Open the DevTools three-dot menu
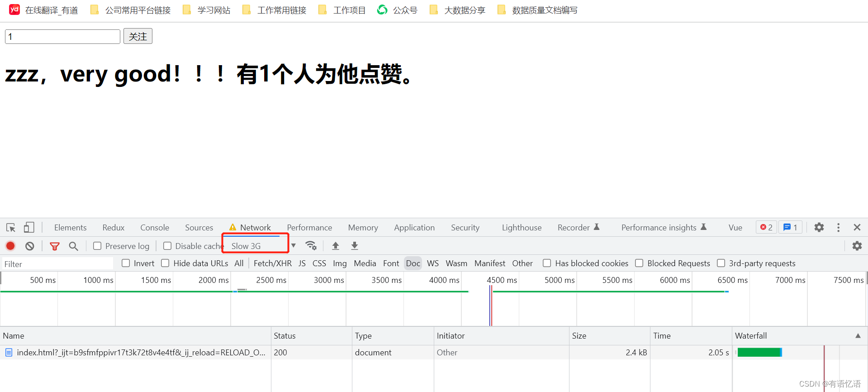The image size is (868, 392). pos(838,227)
